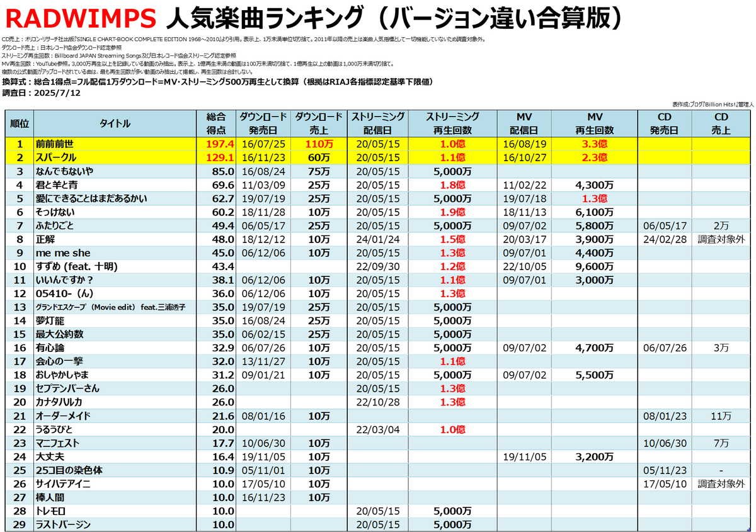This screenshot has width=756, height=532.
Task: Click the ダウンロード発売日 column header
Action: click(x=263, y=123)
